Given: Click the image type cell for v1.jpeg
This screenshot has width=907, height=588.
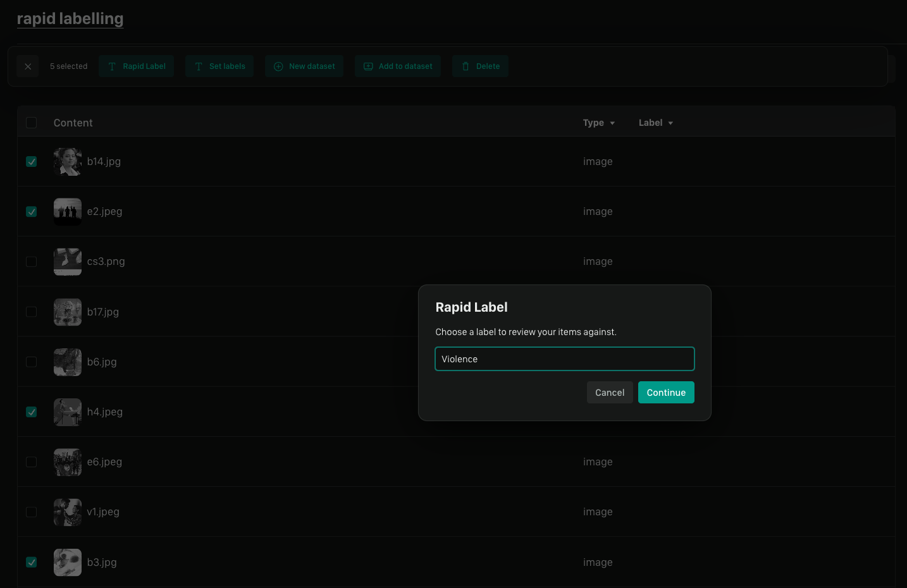Looking at the screenshot, I should [598, 512].
